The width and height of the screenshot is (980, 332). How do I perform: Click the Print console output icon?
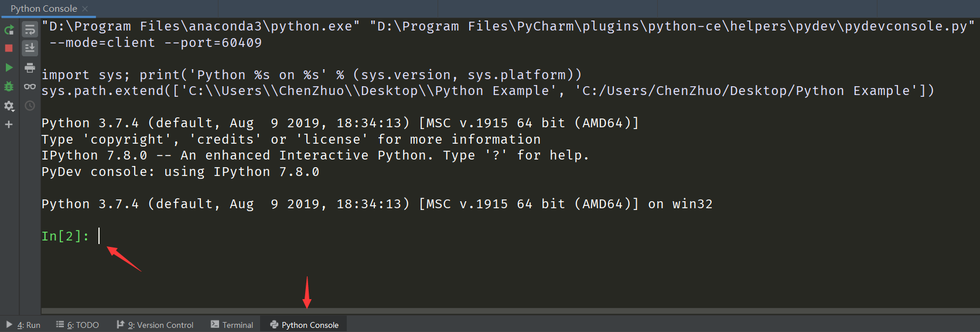pyautogui.click(x=30, y=67)
